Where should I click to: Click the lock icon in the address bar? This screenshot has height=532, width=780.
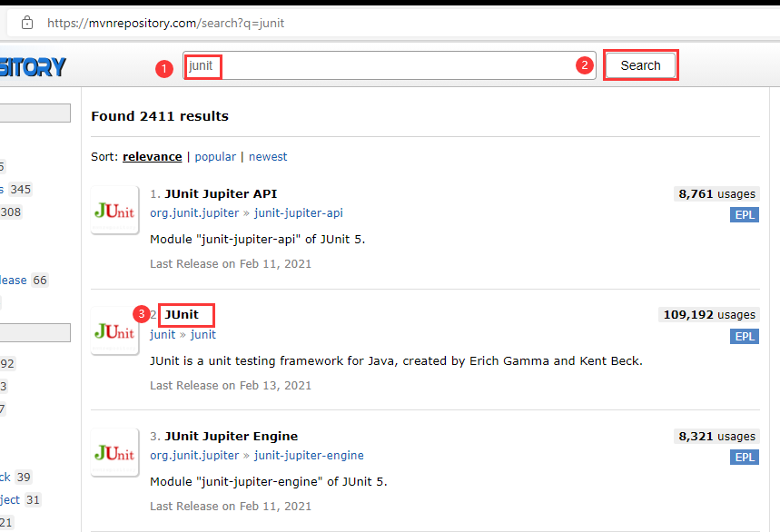(27, 23)
